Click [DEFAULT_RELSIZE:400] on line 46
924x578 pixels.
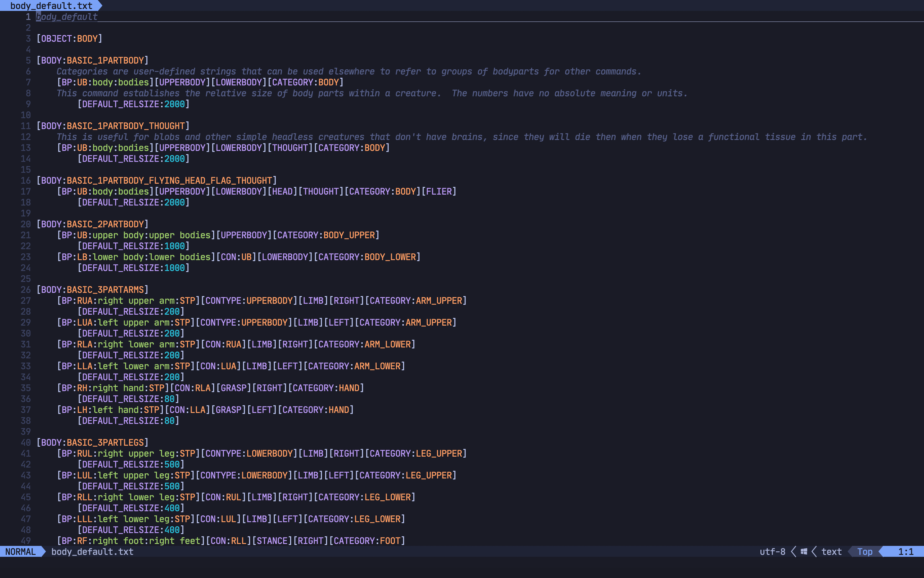(x=131, y=508)
